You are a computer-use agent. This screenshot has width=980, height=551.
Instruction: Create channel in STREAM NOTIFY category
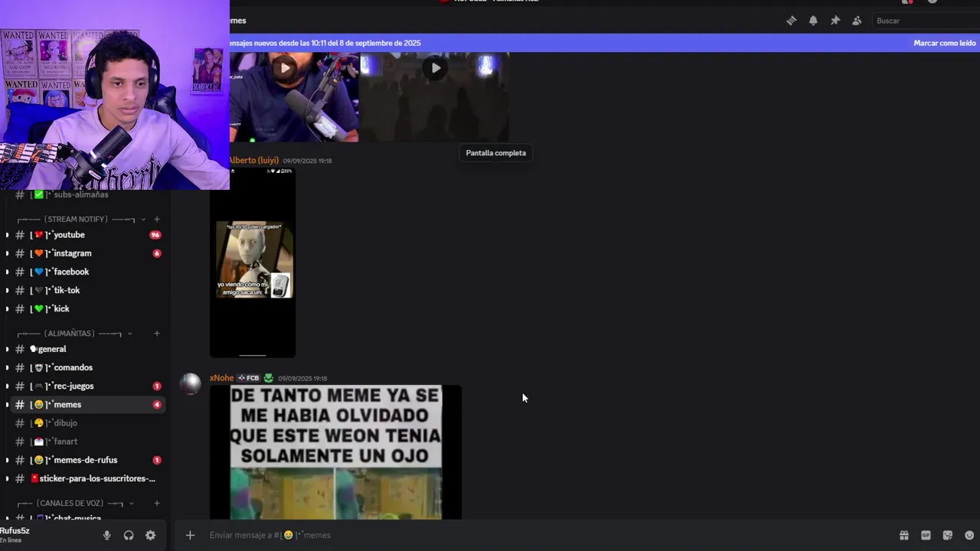(157, 220)
